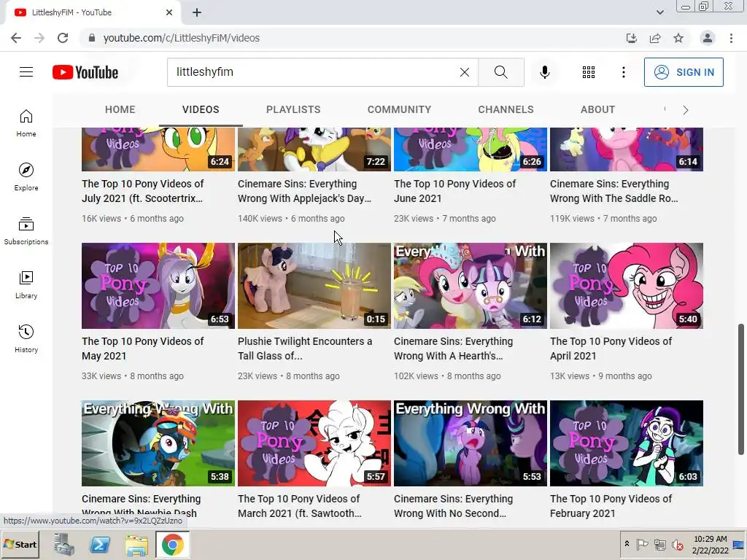This screenshot has height=560, width=747.
Task: Go to Home in the sidebar
Action: pyautogui.click(x=26, y=123)
